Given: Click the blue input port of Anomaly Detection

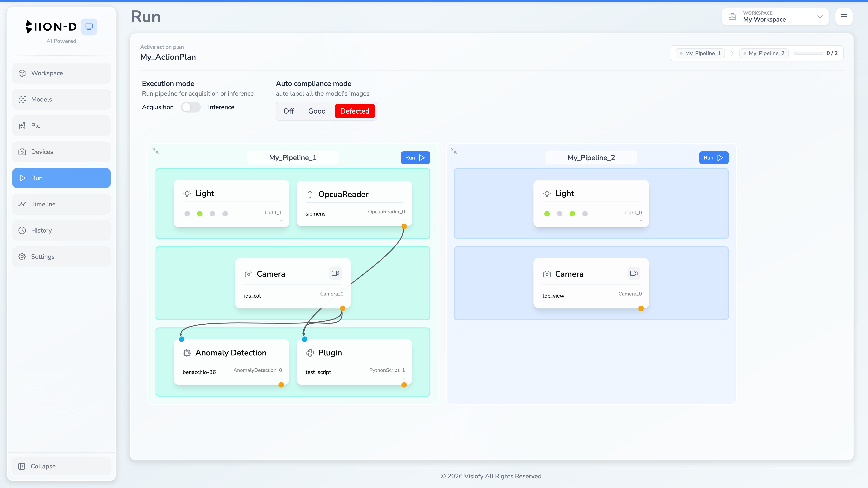Looking at the screenshot, I should (182, 339).
